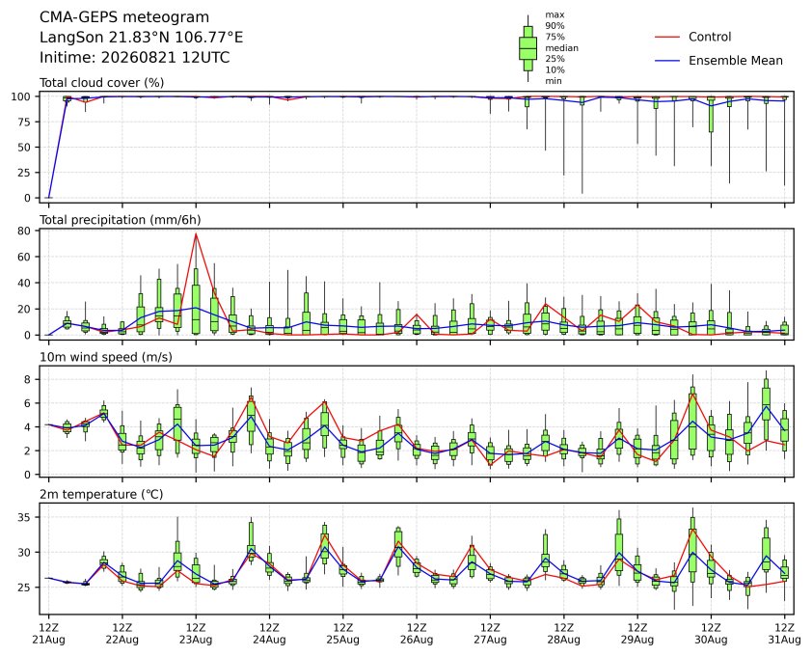Click the red precipitation peak near 23Aug
The image size is (812, 656).
point(196,234)
